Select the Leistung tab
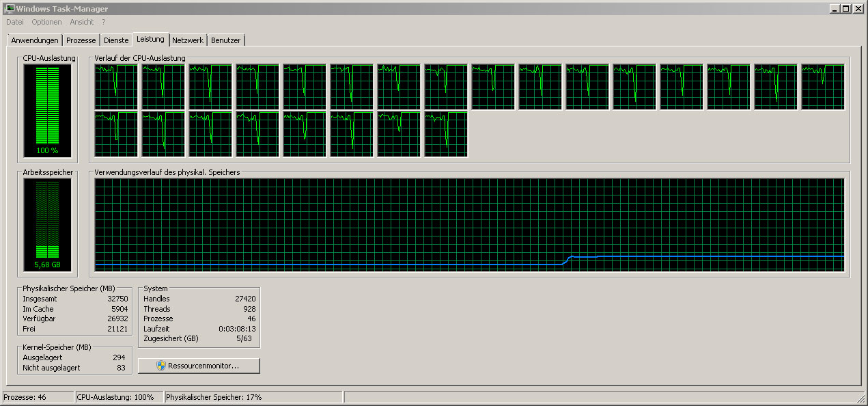The height and width of the screenshot is (406, 868). click(150, 39)
